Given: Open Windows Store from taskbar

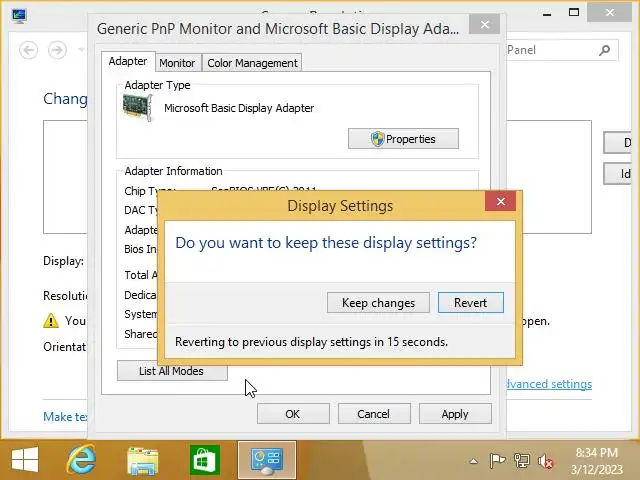Looking at the screenshot, I should [x=205, y=460].
